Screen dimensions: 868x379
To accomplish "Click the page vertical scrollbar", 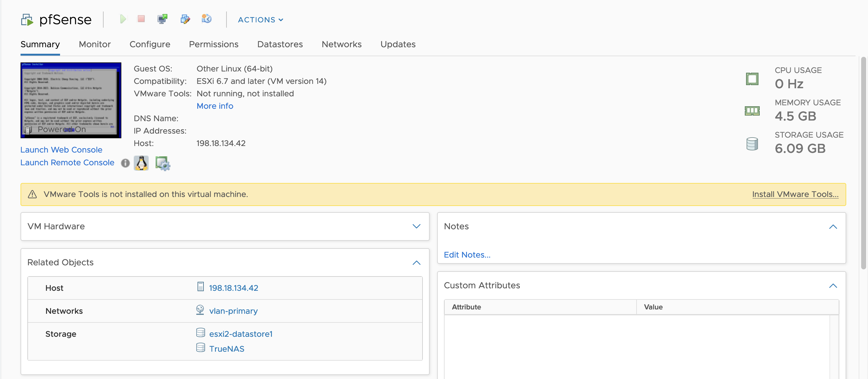I will click(x=863, y=163).
